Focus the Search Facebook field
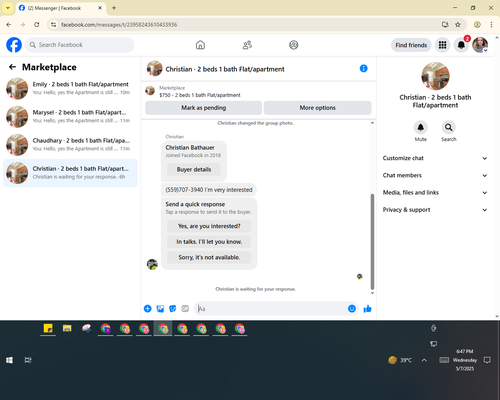The width and height of the screenshot is (500, 400). pyautogui.click(x=80, y=45)
